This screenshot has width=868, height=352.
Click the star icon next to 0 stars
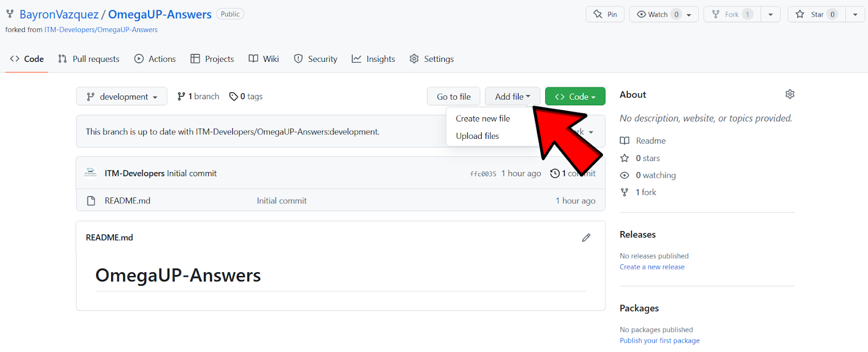[x=625, y=158]
